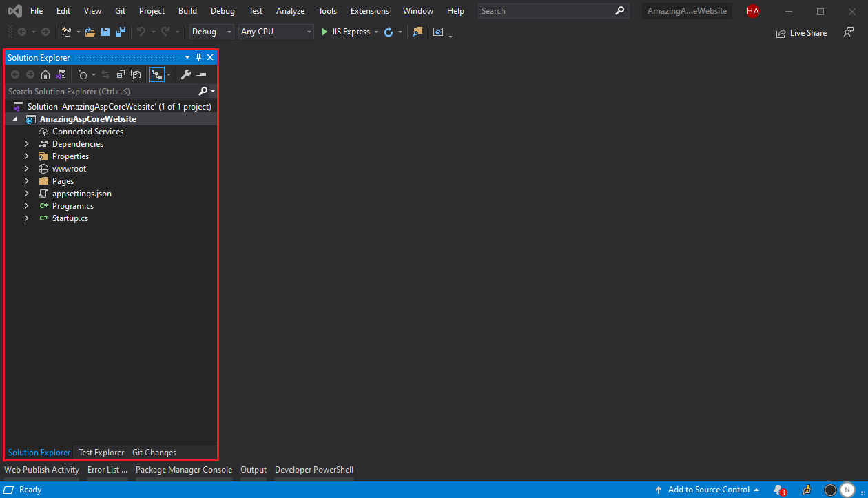Toggle Track Active Item tree-view button
The height and width of the screenshot is (498, 868).
point(157,74)
